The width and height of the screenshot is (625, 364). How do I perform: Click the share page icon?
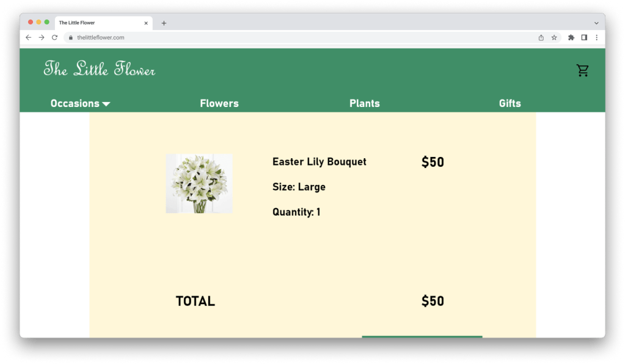pos(541,37)
